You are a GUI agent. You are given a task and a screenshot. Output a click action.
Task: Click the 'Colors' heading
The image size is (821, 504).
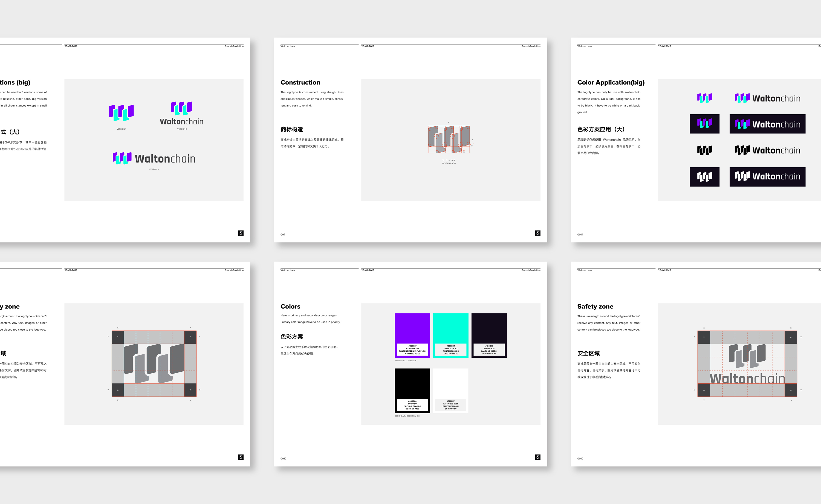pyautogui.click(x=290, y=306)
